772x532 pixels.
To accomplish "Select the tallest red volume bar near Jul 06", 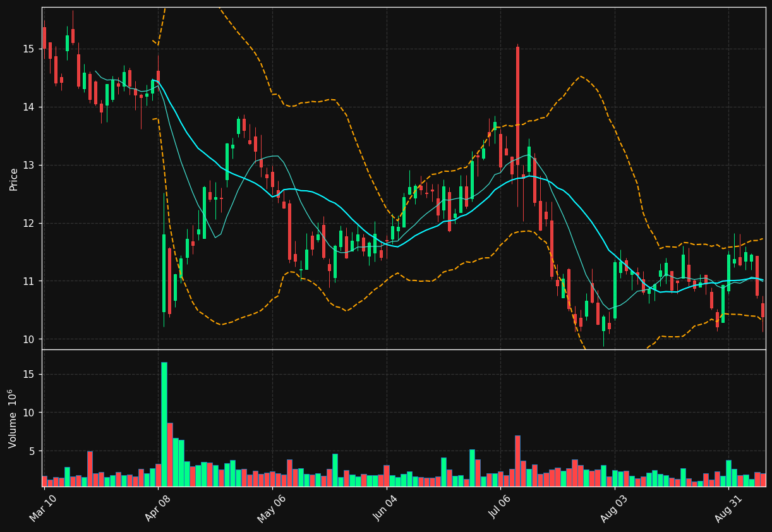I will (517, 461).
